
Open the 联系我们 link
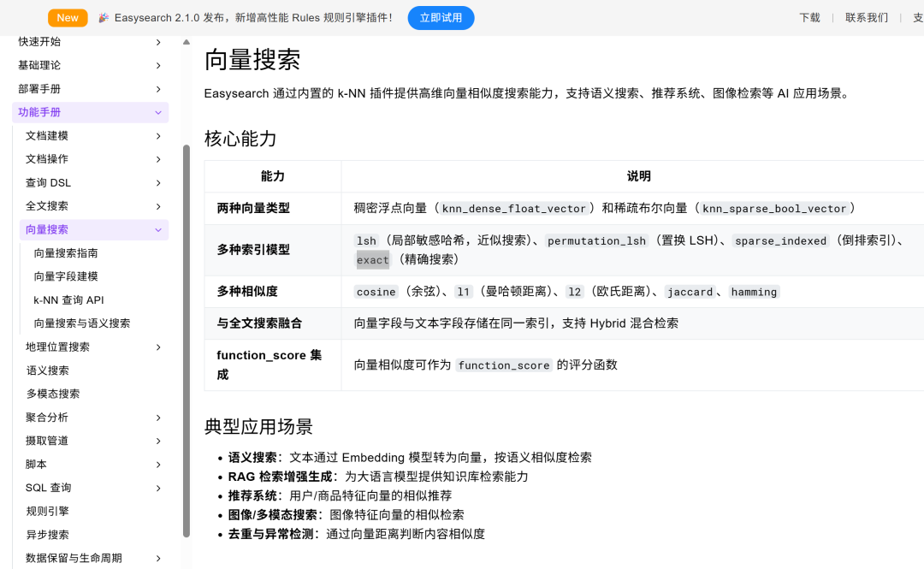tap(866, 18)
